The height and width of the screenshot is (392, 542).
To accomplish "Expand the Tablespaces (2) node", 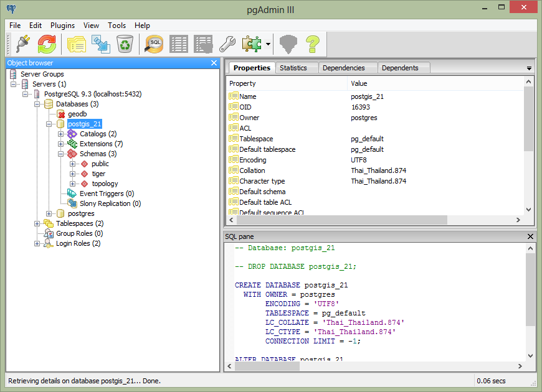I will point(37,223).
